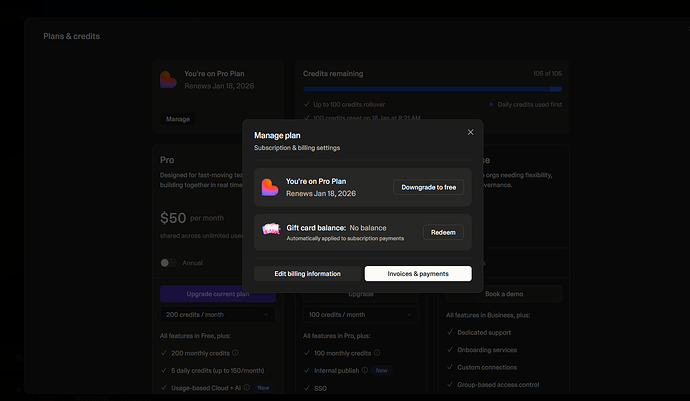690x401 pixels.
Task: Open Invoices & payments
Action: [418, 273]
